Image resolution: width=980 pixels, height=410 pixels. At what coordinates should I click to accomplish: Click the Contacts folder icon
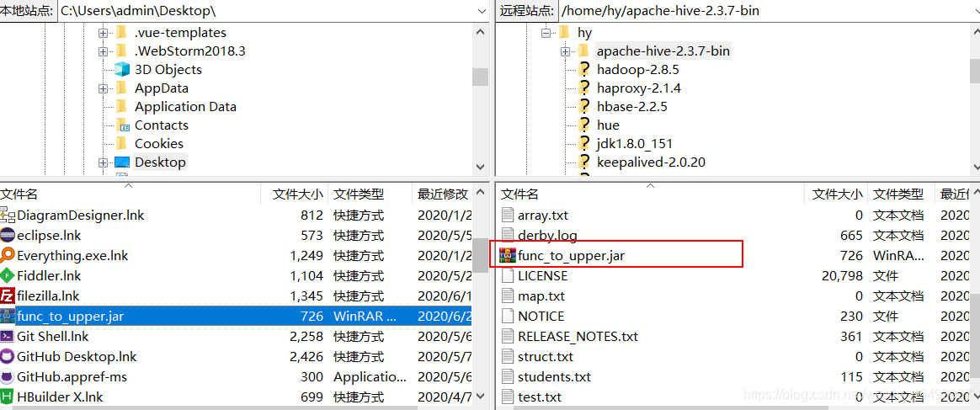pos(122,125)
